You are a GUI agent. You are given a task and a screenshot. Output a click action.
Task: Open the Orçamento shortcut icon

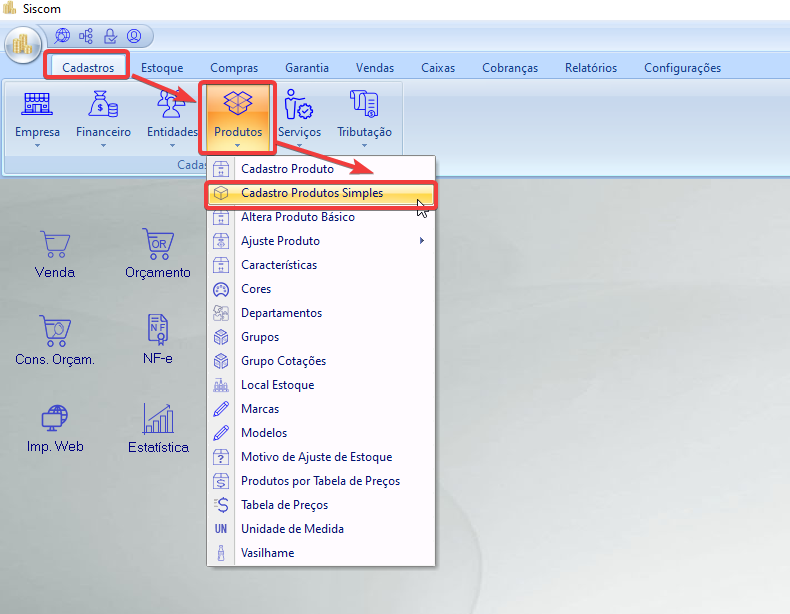pos(157,252)
